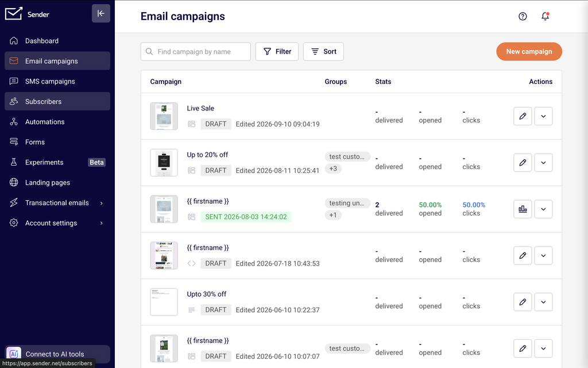The image size is (588, 368).
Task: Edit Up to 20% off campaign pencil
Action: [523, 163]
